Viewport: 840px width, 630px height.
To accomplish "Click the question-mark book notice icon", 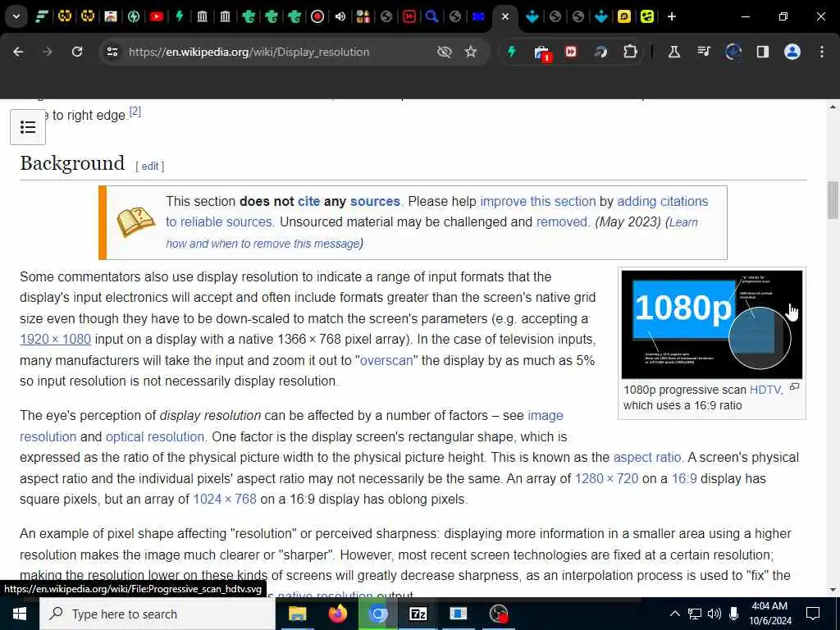I will (136, 221).
